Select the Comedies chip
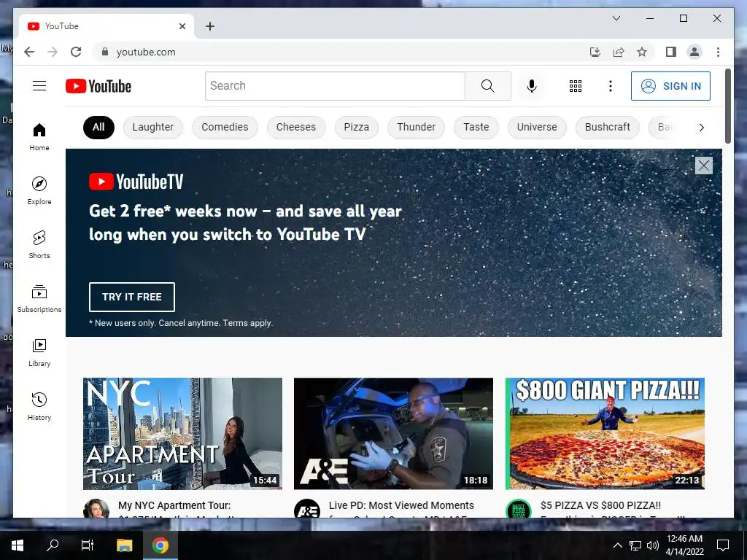 coord(225,127)
